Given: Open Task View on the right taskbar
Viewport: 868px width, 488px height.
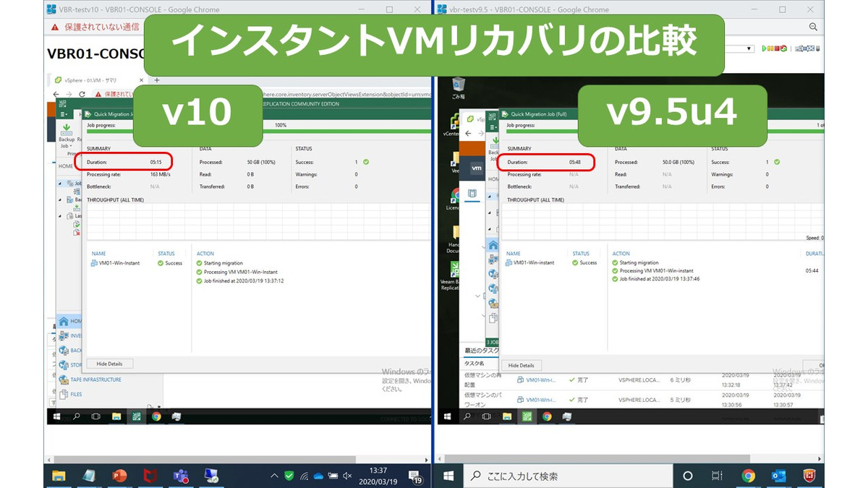Looking at the screenshot, I should point(717,476).
